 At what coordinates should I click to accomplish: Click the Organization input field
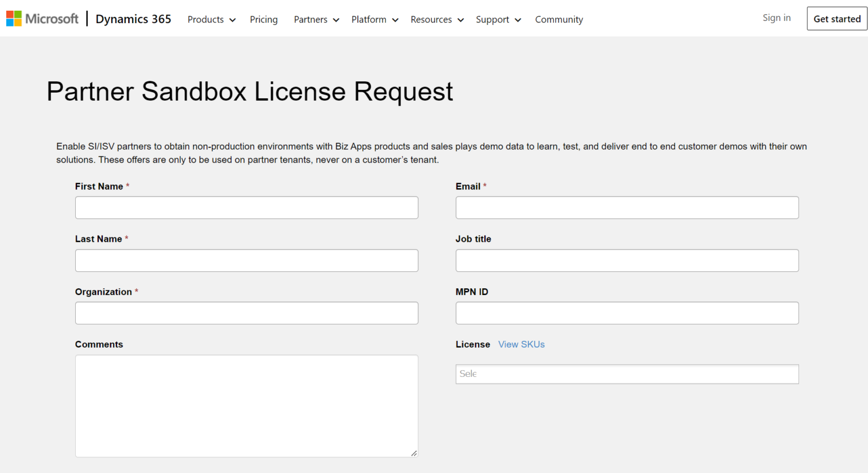click(x=246, y=313)
